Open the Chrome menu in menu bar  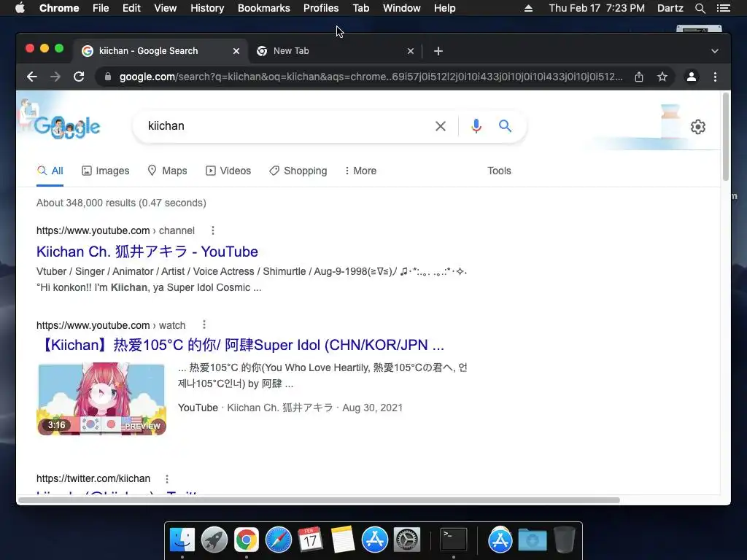[59, 8]
